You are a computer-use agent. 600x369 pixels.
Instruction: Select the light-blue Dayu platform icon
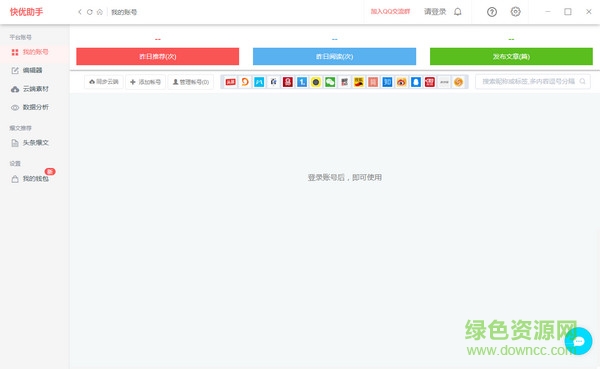[x=259, y=82]
